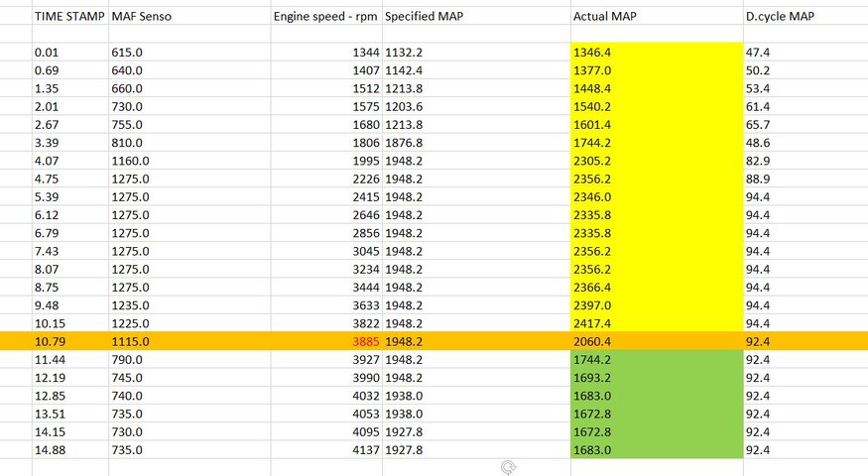The height and width of the screenshot is (476, 868).
Task: Select engine speed cell 1344
Action: (x=326, y=52)
